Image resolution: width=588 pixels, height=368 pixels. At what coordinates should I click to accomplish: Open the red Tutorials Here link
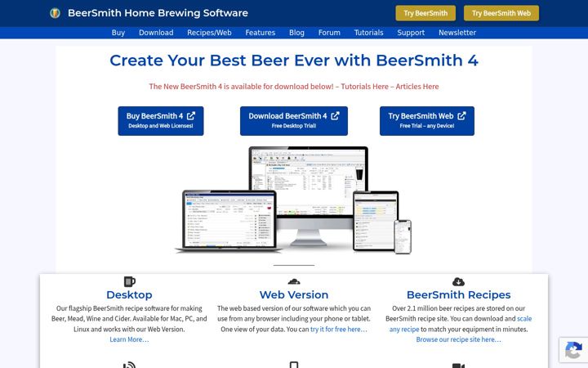tap(364, 87)
